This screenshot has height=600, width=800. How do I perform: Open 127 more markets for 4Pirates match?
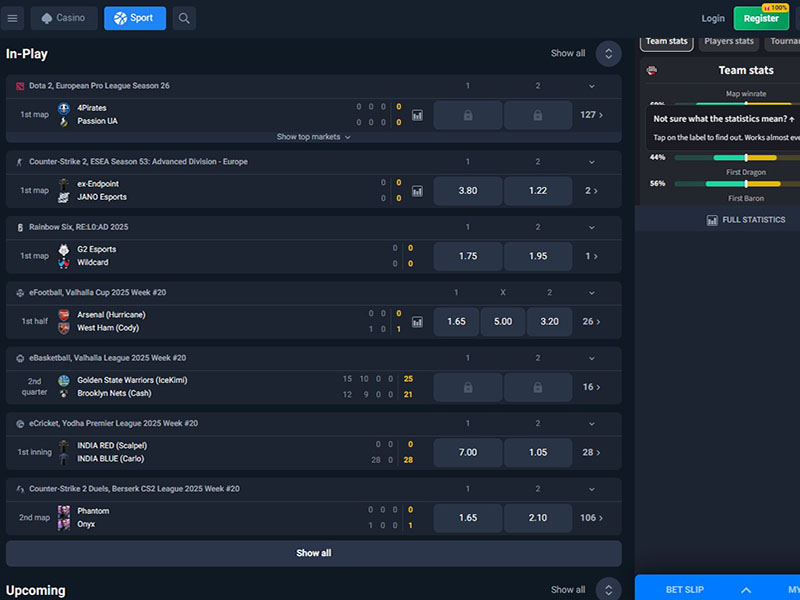(591, 115)
